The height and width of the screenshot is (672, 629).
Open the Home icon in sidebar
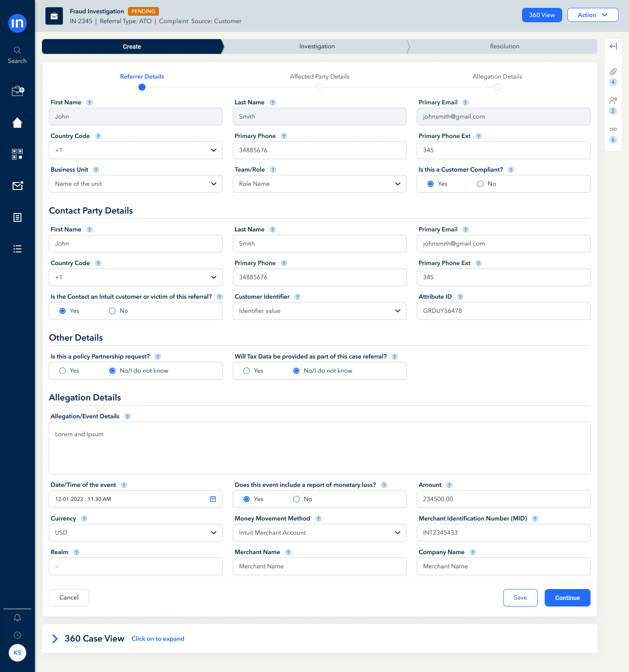[17, 123]
